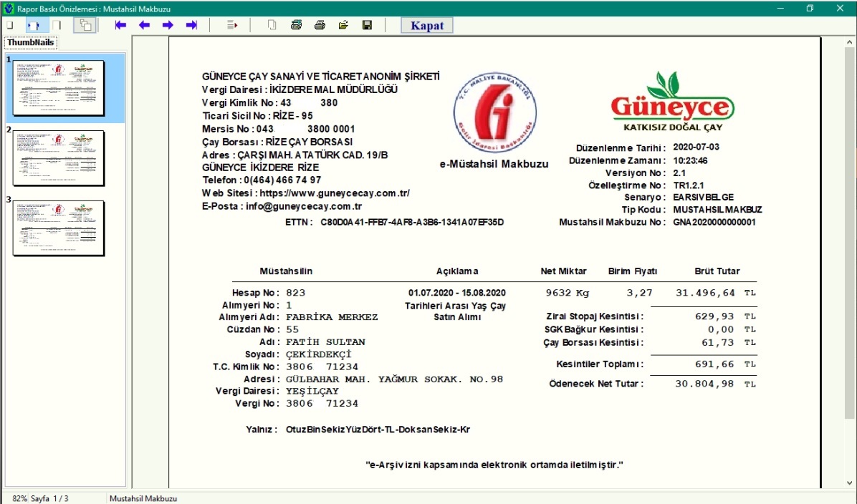Select the fit page width zoom icon

pos(34,25)
